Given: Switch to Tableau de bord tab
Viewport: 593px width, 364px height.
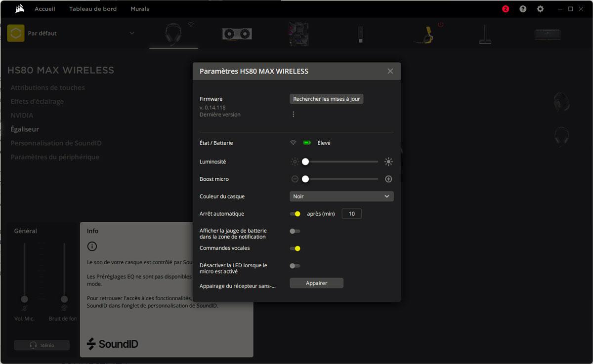Looking at the screenshot, I should click(x=93, y=9).
